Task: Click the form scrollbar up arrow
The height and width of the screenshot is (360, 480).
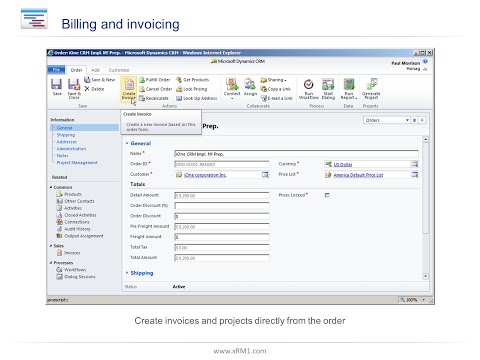Action: [x=425, y=139]
